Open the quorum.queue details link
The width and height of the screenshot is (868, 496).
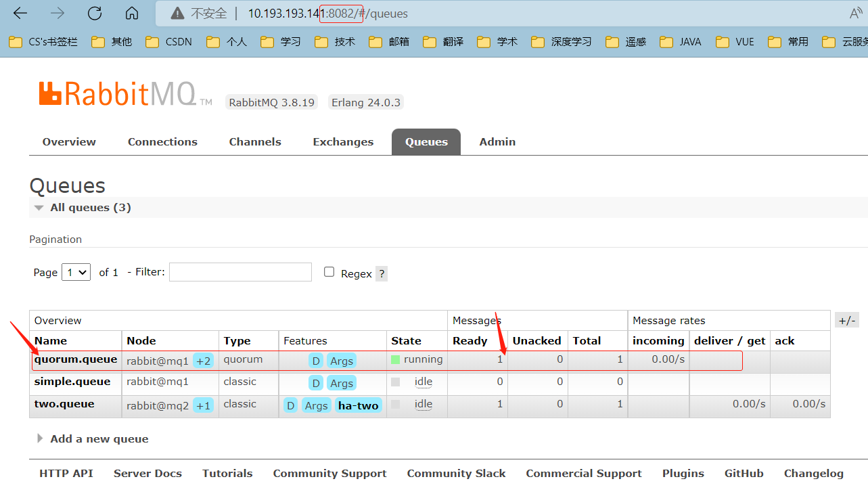click(76, 359)
